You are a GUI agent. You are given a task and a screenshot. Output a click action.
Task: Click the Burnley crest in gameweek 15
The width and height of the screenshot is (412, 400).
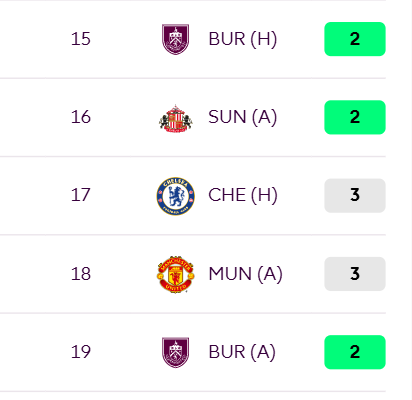point(175,39)
